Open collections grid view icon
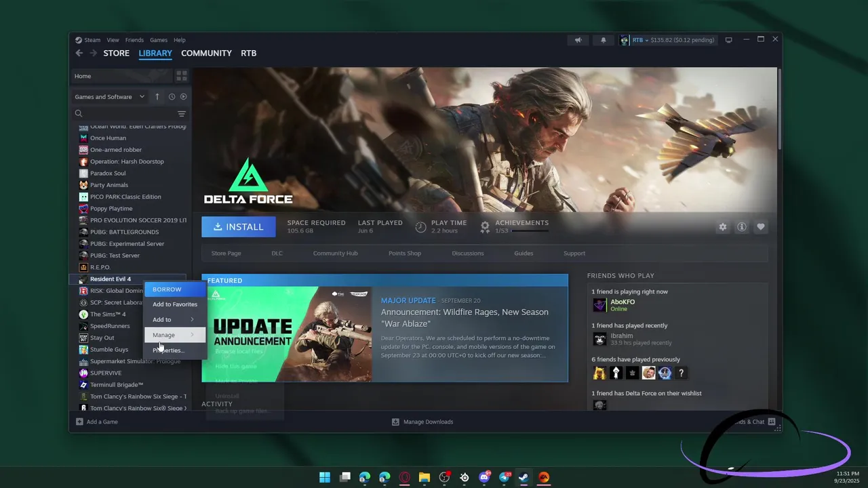The image size is (868, 488). 182,76
